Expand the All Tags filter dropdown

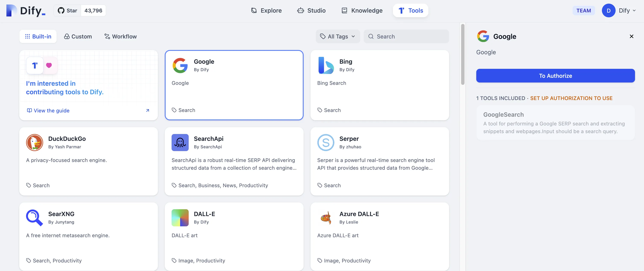point(338,37)
